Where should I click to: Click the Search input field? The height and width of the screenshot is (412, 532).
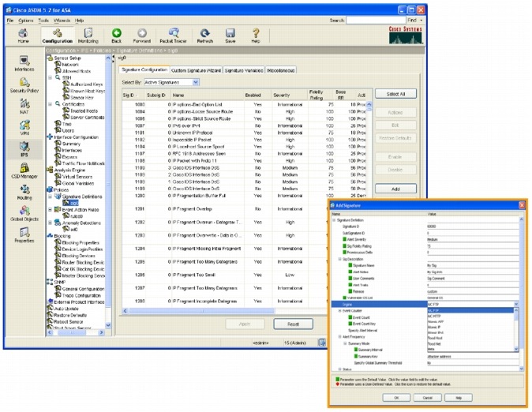(x=376, y=21)
